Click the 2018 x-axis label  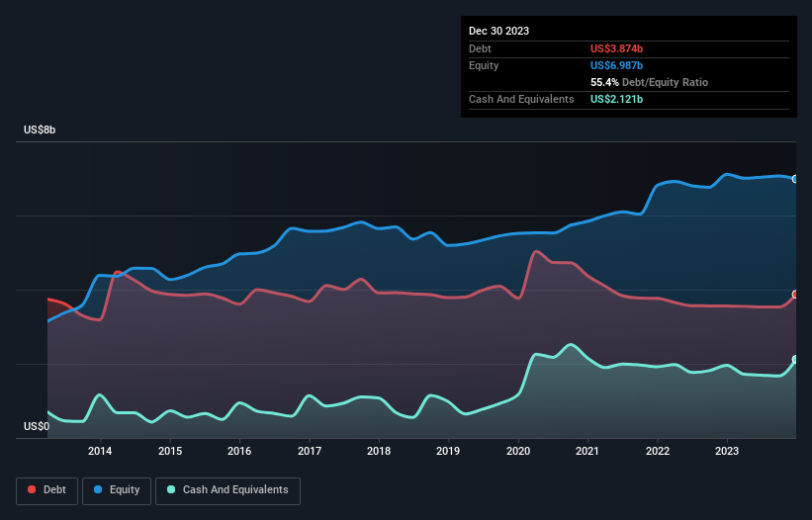[379, 451]
